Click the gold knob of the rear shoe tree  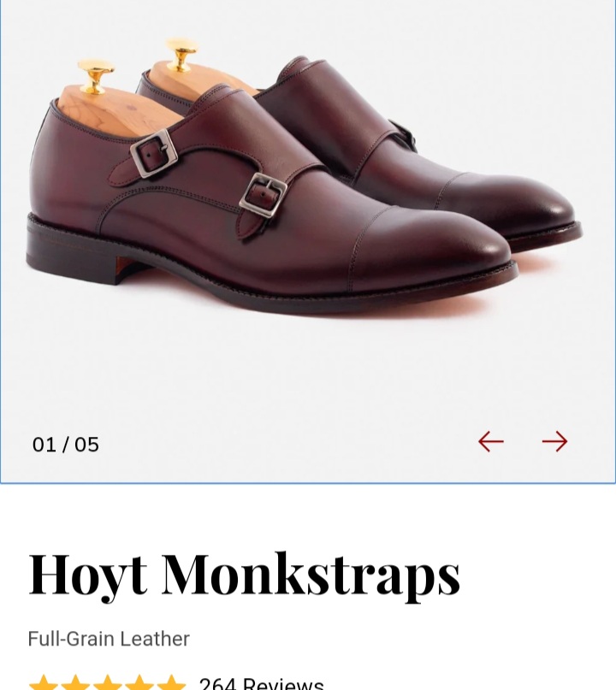pos(182,54)
